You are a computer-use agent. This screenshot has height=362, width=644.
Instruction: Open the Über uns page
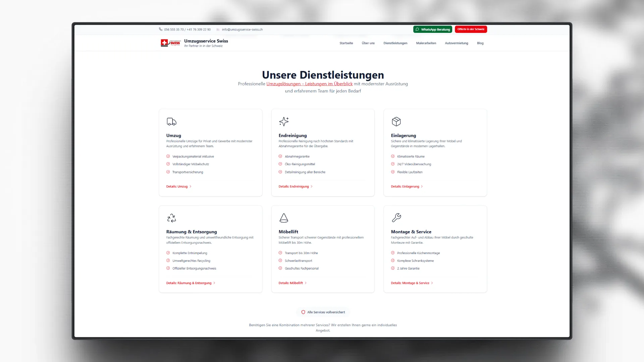click(x=368, y=43)
